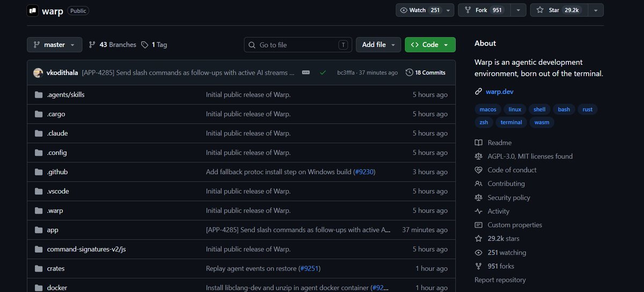This screenshot has width=644, height=292.
Task: View the 43 Branches link
Action: click(x=113, y=45)
